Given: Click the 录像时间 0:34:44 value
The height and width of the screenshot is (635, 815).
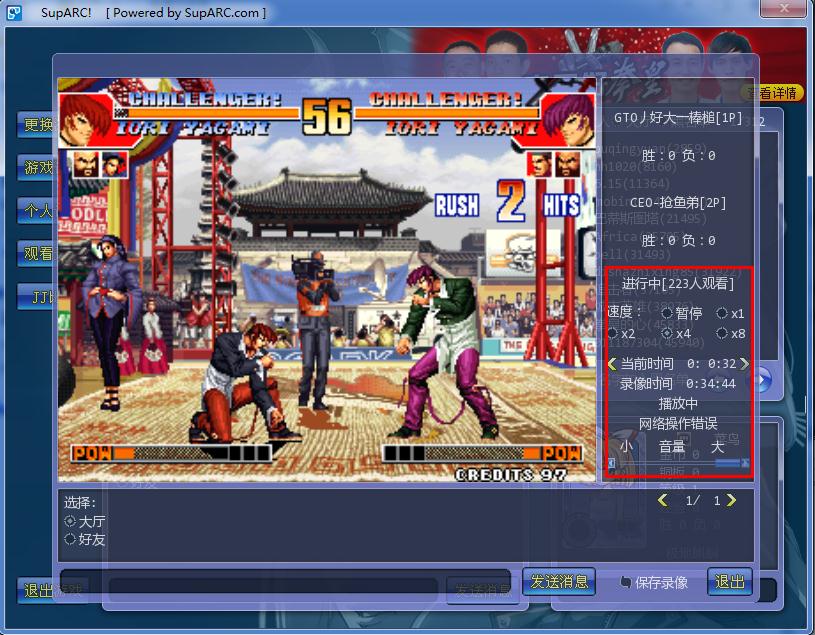Looking at the screenshot, I should pos(711,384).
